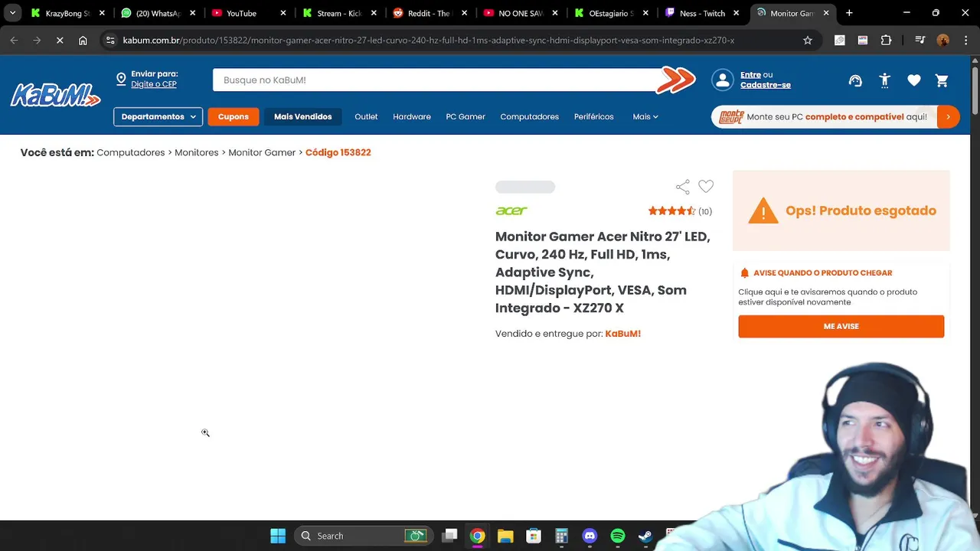Open the shopping cart icon
980x551 pixels.
point(942,80)
